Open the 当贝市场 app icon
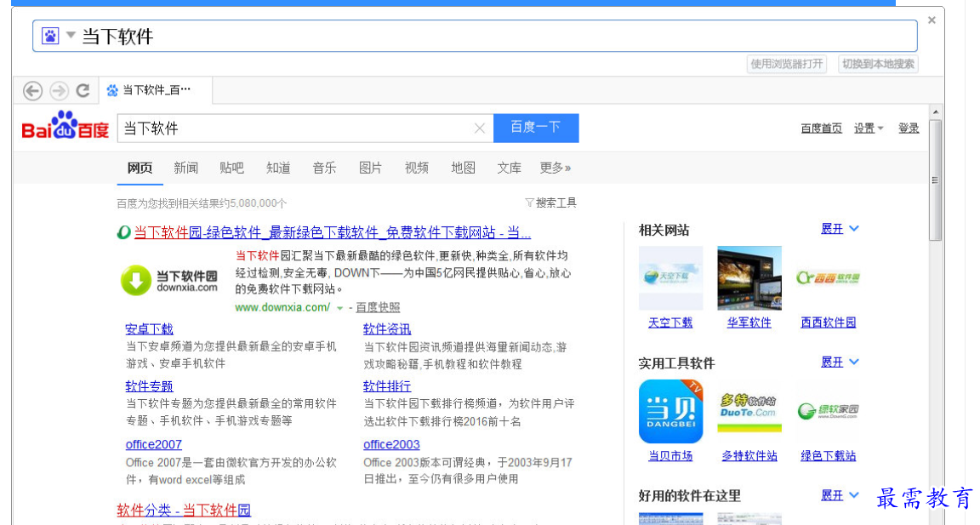 coord(670,412)
